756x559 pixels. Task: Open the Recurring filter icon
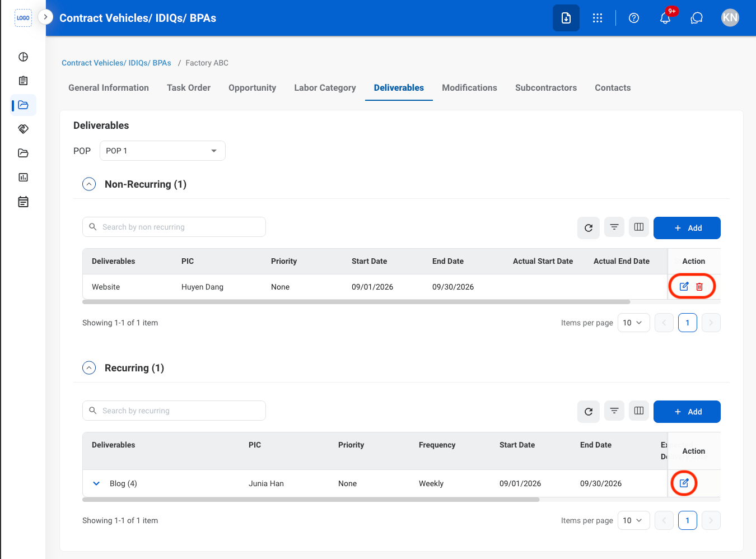(614, 411)
